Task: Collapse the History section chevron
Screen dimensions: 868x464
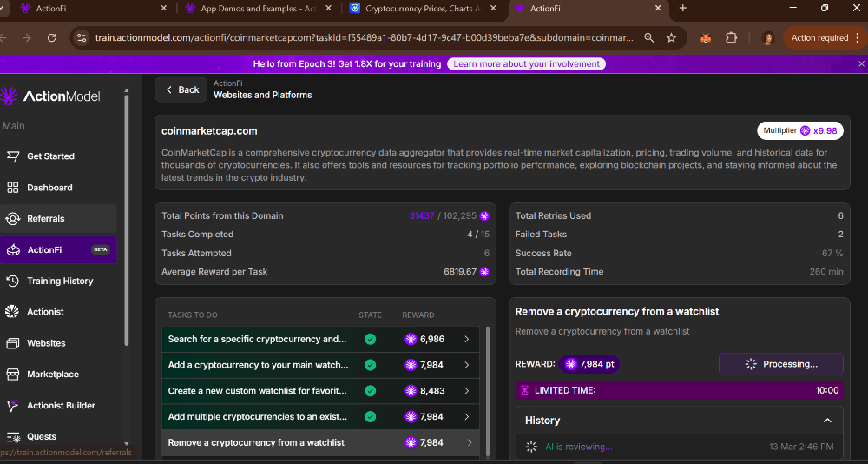Action: pos(827,421)
